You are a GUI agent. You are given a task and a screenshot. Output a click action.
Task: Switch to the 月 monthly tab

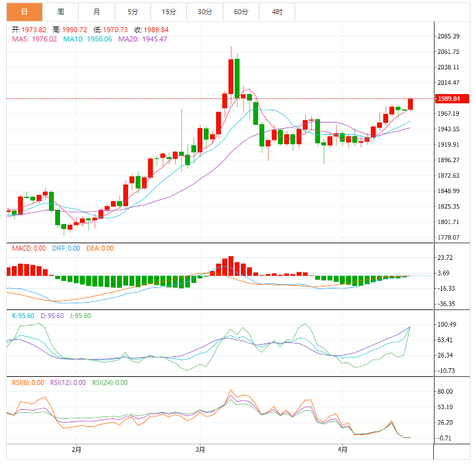[97, 12]
